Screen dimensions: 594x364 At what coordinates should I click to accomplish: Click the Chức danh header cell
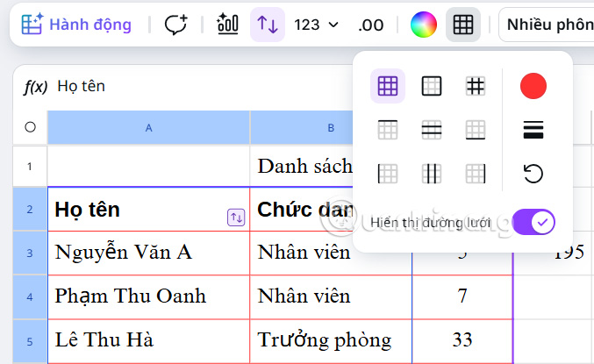[301, 209]
